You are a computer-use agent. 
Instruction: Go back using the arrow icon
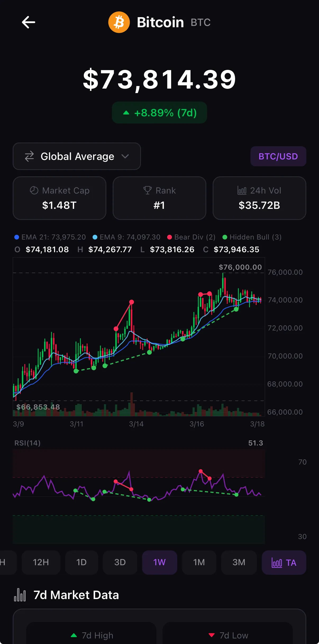29,22
